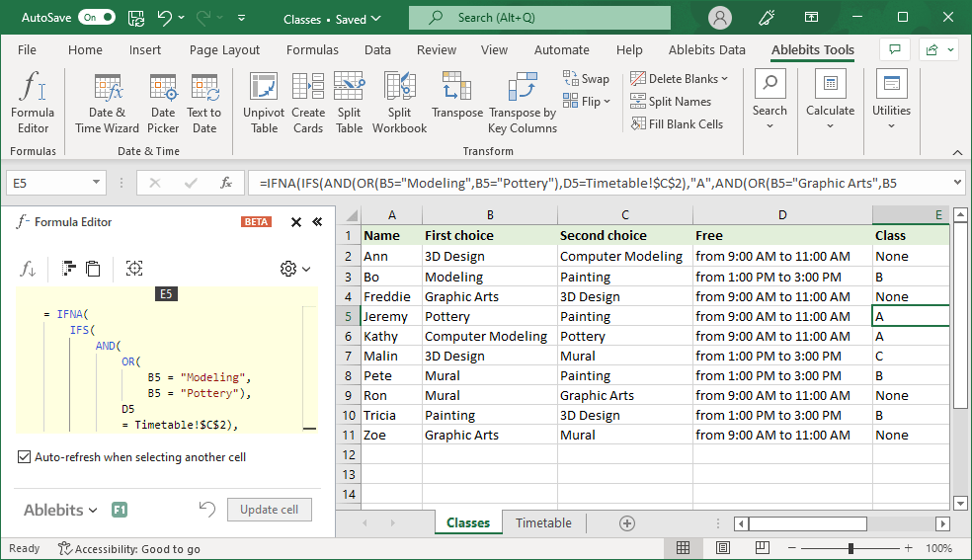Run the Unpivot Table tool
Image resolution: width=972 pixels, height=560 pixels.
(264, 102)
